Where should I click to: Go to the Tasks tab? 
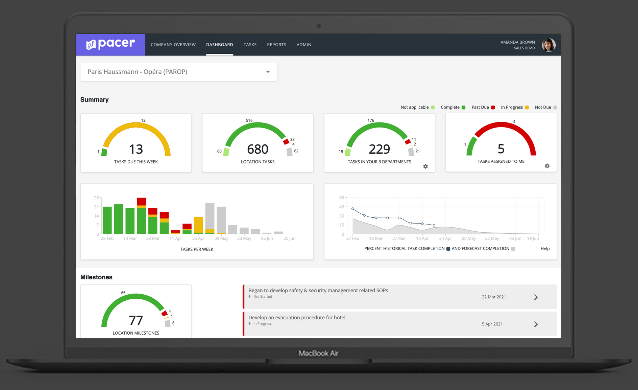250,44
